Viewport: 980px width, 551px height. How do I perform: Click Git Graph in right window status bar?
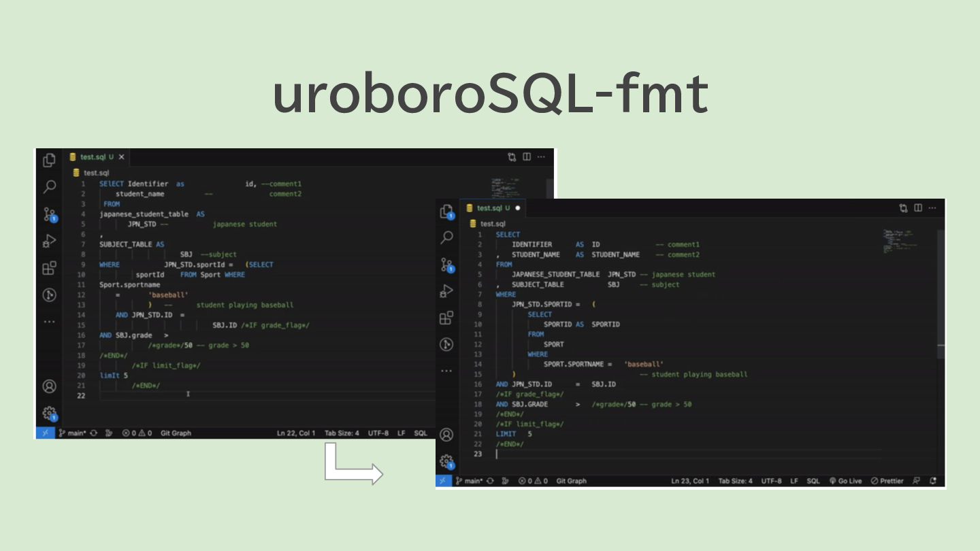point(572,481)
